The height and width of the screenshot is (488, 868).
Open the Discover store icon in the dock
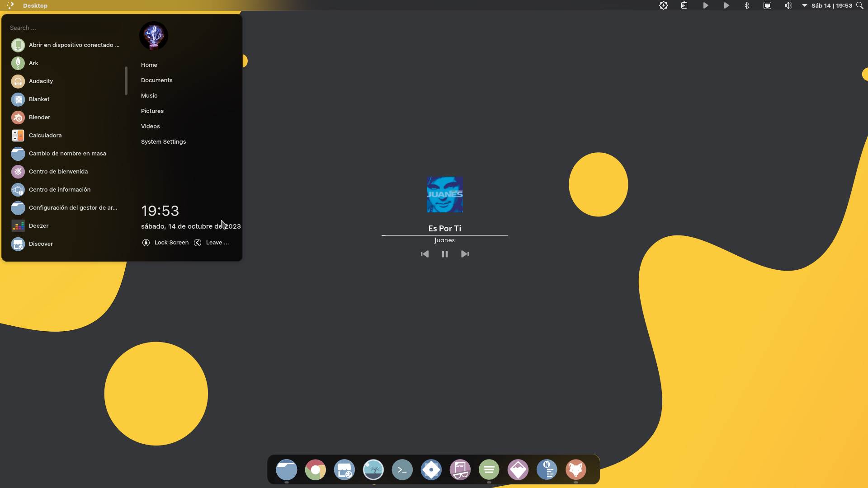pos(344,470)
